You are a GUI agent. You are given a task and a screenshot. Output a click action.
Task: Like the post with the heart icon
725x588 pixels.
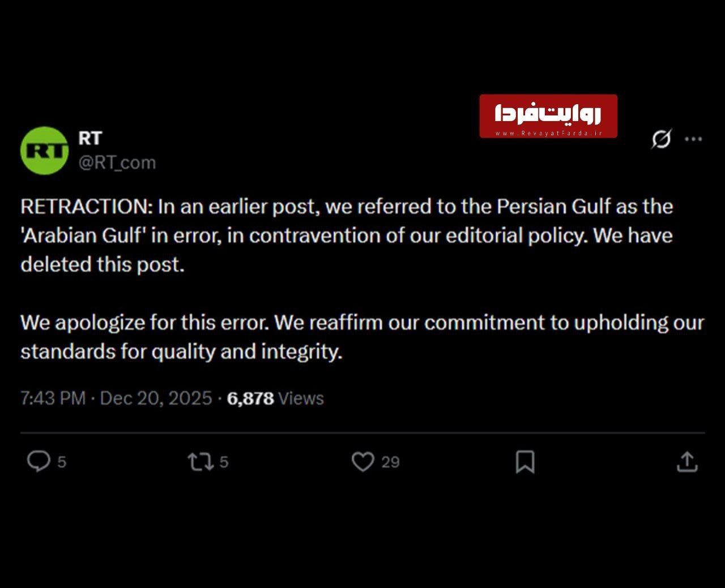pyautogui.click(x=362, y=462)
